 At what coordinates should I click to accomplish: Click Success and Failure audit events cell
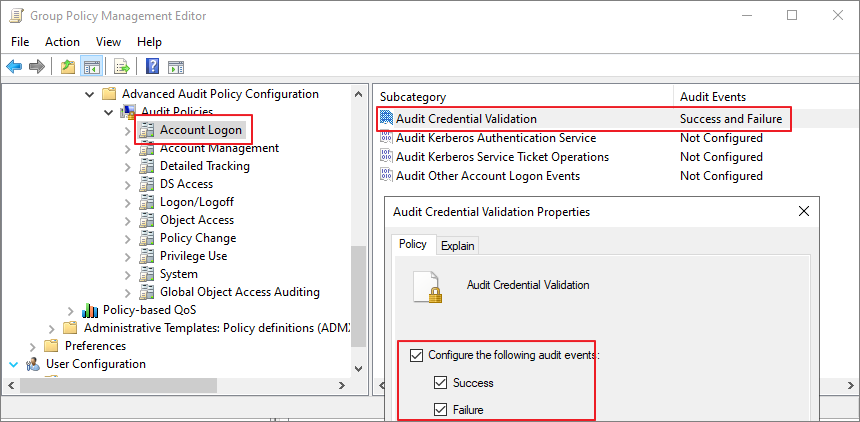click(731, 119)
